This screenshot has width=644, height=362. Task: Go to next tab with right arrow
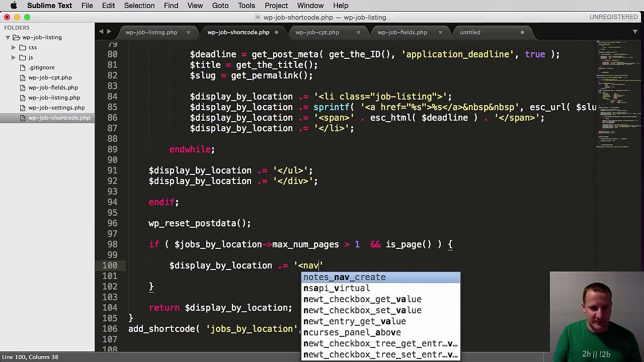109,32
